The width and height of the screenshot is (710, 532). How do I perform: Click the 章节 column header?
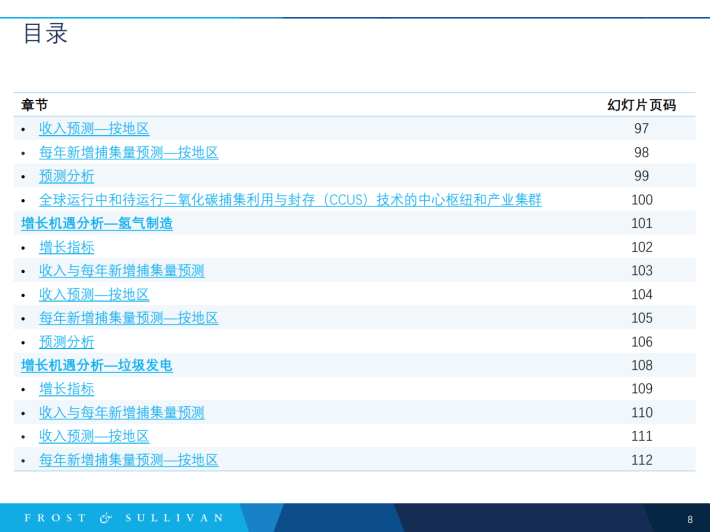tap(34, 105)
